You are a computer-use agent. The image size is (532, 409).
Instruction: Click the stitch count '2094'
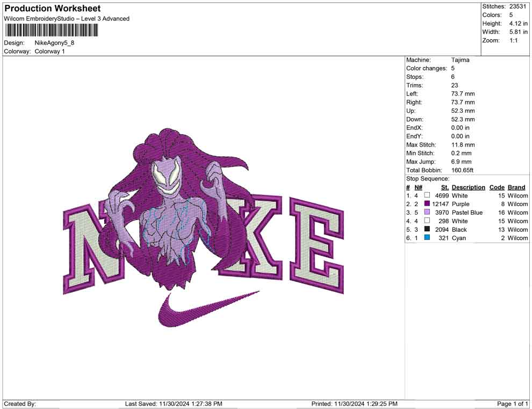pos(442,229)
